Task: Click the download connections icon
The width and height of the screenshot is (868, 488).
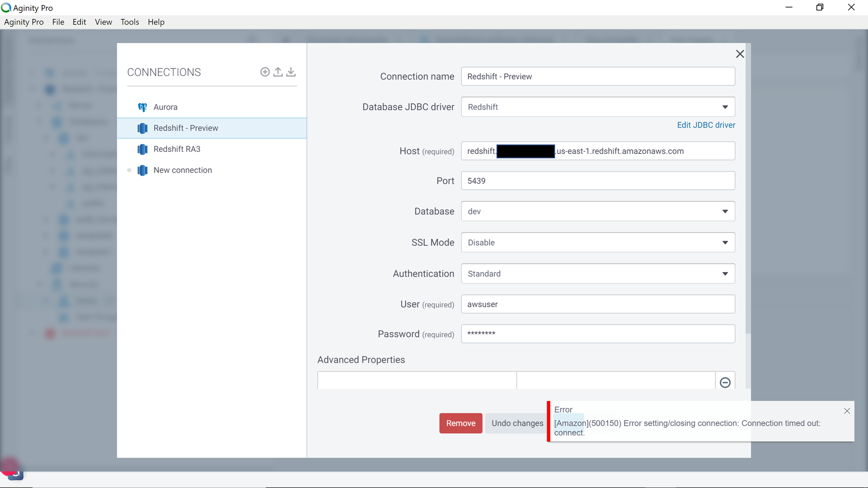Action: 291,72
